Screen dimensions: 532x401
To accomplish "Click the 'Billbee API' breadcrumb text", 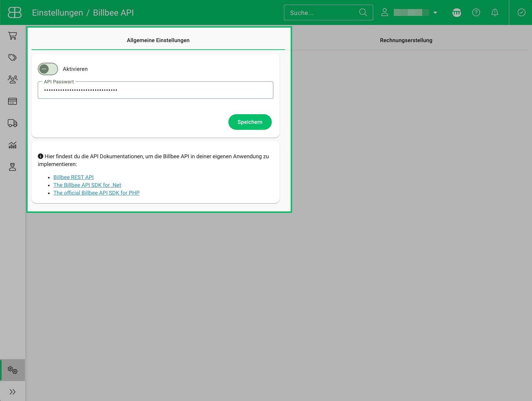I will pyautogui.click(x=113, y=13).
